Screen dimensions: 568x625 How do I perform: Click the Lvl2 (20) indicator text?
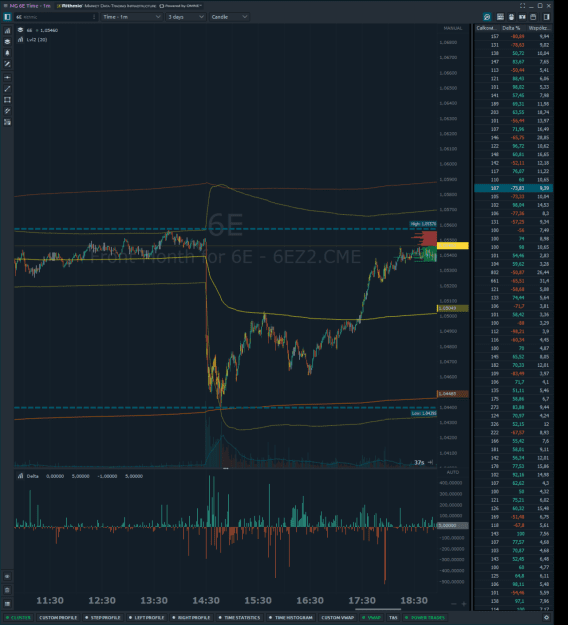37,39
